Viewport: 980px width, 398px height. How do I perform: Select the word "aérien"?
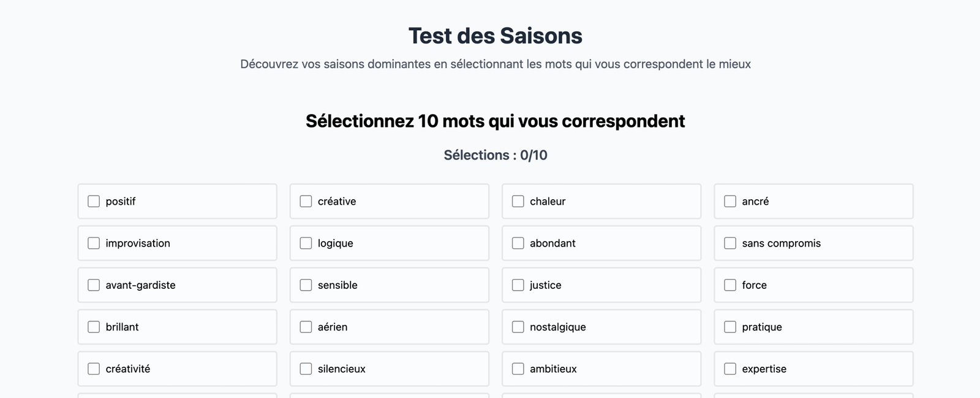point(306,327)
